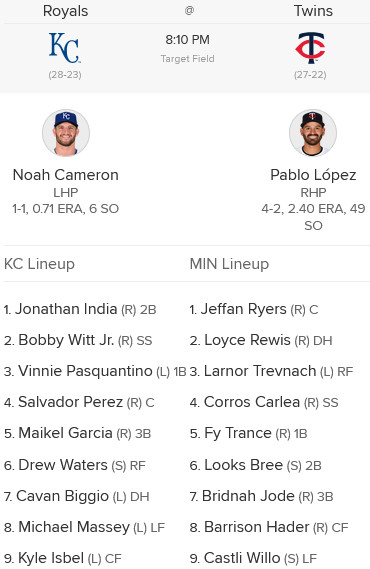
Task: Open Jeffan Ryers in MIN lineup
Action: (x=243, y=309)
